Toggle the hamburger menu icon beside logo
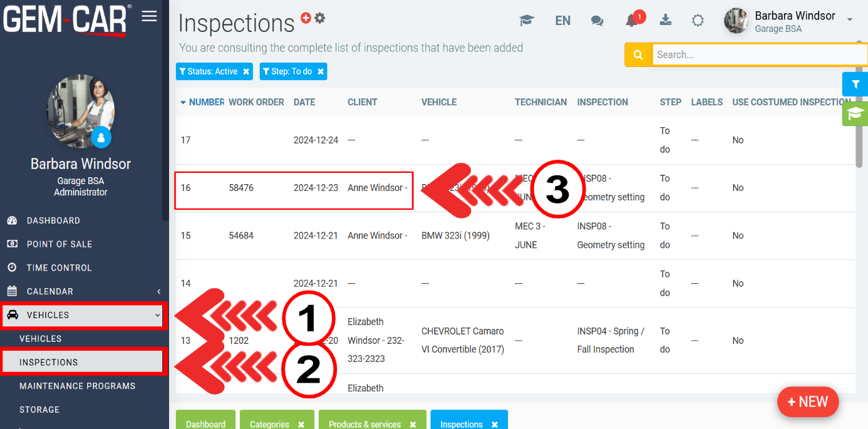The height and width of the screenshot is (429, 868). pyautogui.click(x=149, y=16)
